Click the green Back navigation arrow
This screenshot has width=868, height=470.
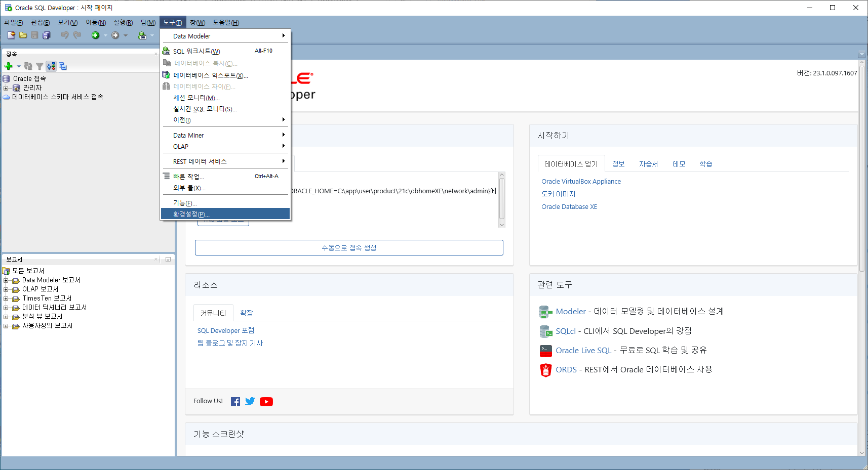click(x=95, y=35)
